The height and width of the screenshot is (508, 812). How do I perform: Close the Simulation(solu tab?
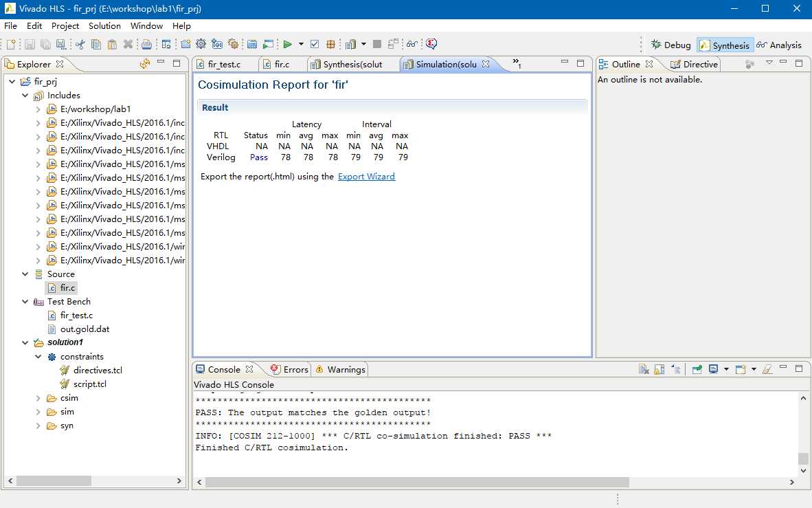485,65
